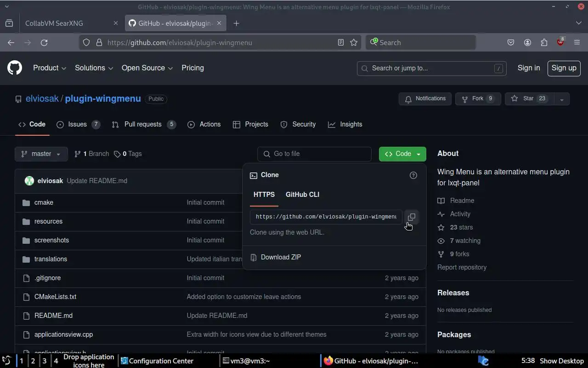Focus the Go to file field

pos(314,154)
